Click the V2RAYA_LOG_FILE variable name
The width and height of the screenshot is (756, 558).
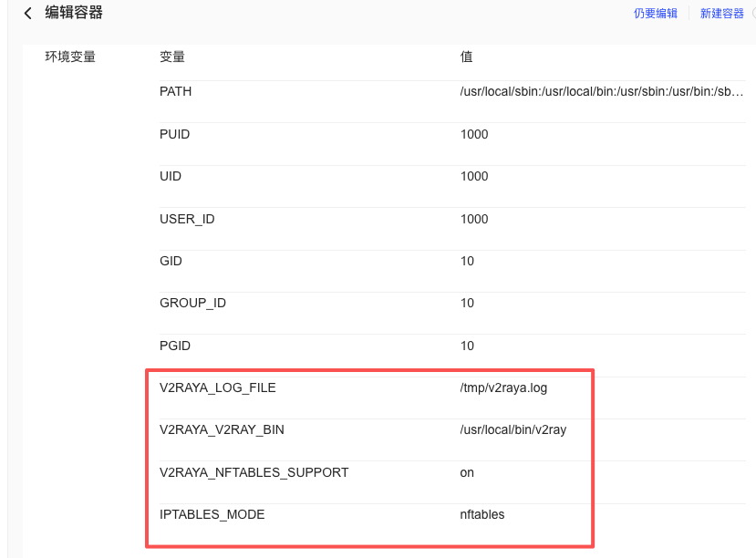pos(217,387)
